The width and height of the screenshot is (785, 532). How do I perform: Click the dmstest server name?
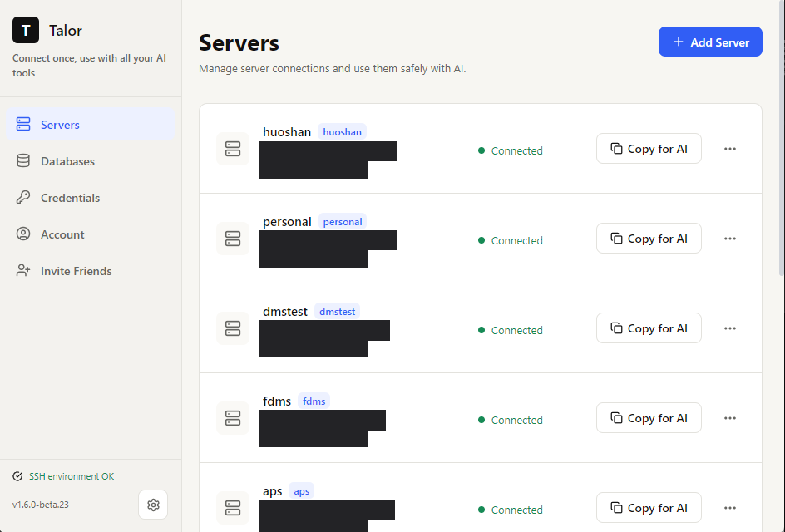pyautogui.click(x=285, y=311)
